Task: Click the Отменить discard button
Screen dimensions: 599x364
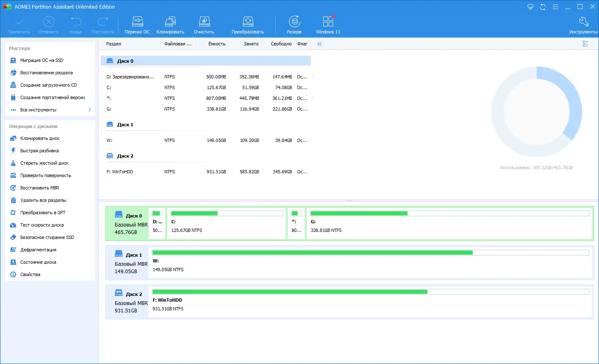Action: click(49, 26)
